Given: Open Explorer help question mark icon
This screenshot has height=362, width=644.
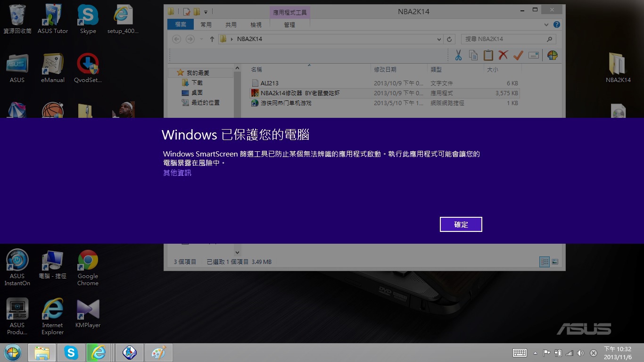Looking at the screenshot, I should (x=557, y=25).
